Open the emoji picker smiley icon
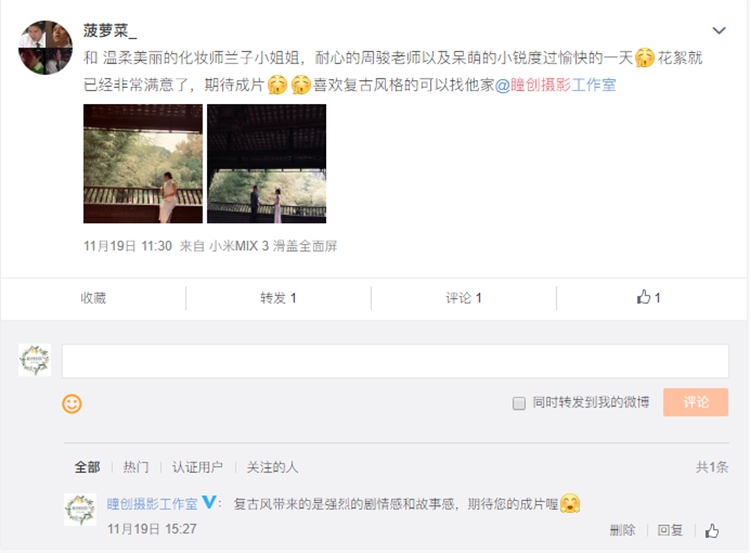The image size is (750, 553). [72, 404]
